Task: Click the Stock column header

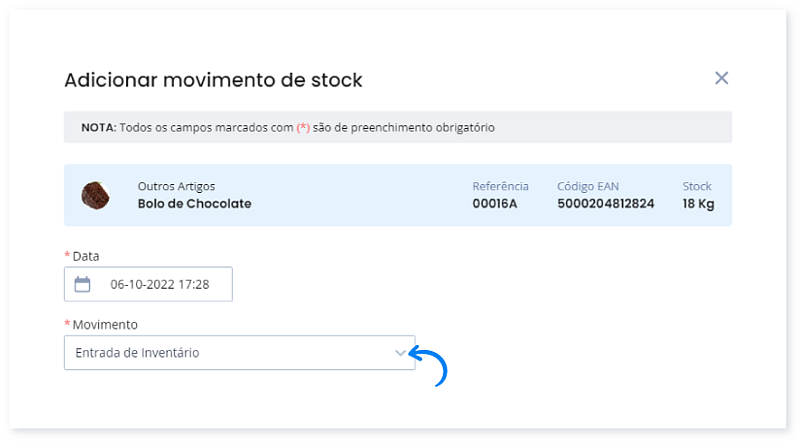Action: tap(697, 186)
